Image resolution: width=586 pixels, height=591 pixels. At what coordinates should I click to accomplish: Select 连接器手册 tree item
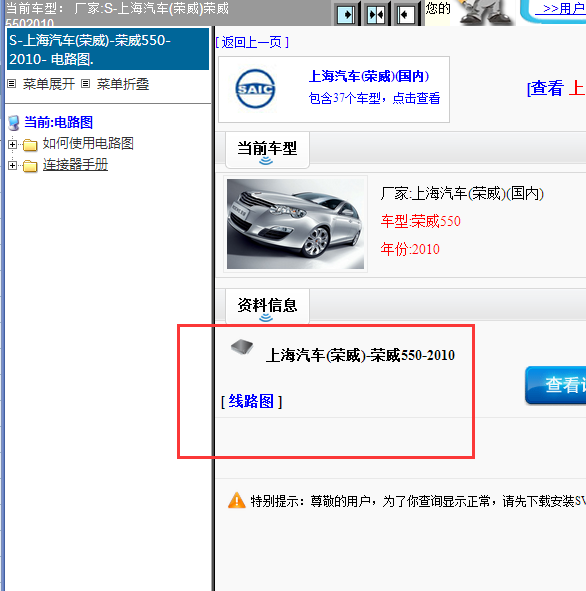pos(75,165)
